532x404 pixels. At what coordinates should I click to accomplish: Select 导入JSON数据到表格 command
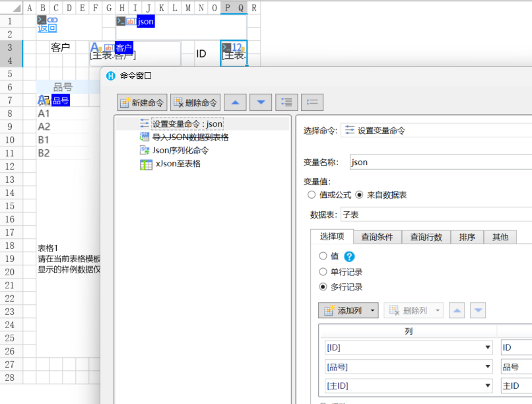point(190,137)
